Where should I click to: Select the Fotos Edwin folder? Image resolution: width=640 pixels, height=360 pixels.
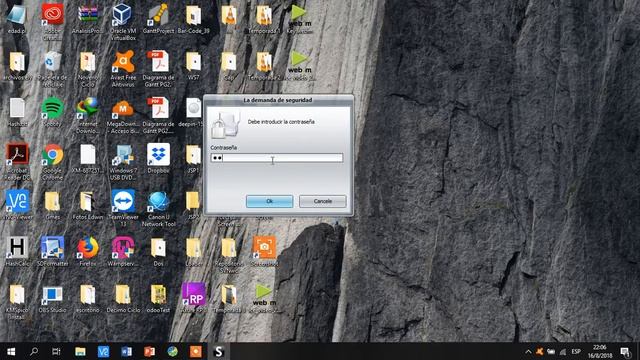[88, 205]
